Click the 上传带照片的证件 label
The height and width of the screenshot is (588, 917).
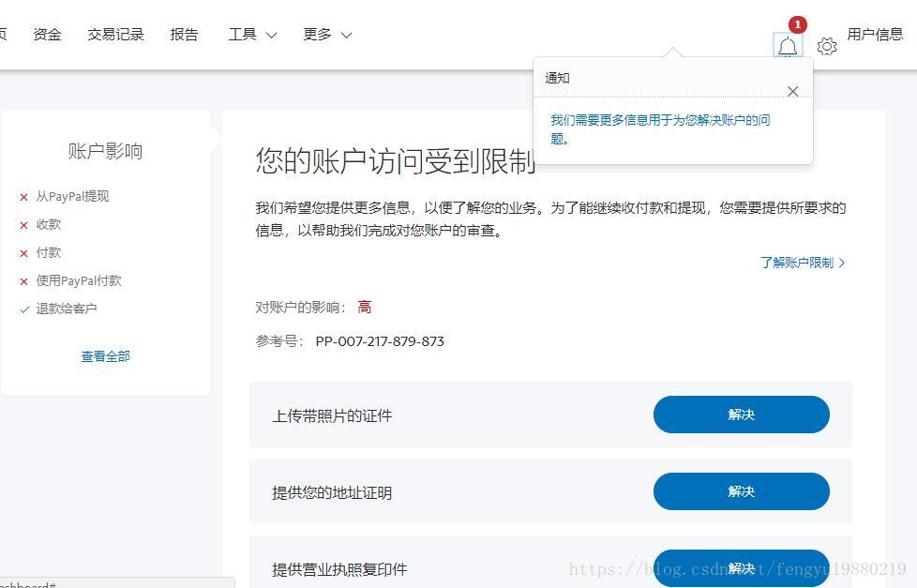332,416
